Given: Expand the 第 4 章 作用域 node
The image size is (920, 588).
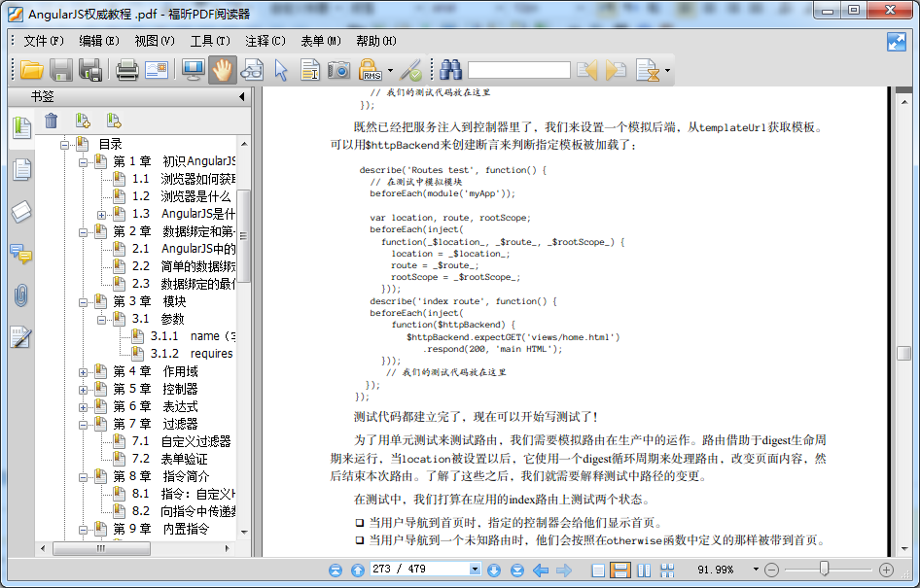Looking at the screenshot, I should pos(83,372).
